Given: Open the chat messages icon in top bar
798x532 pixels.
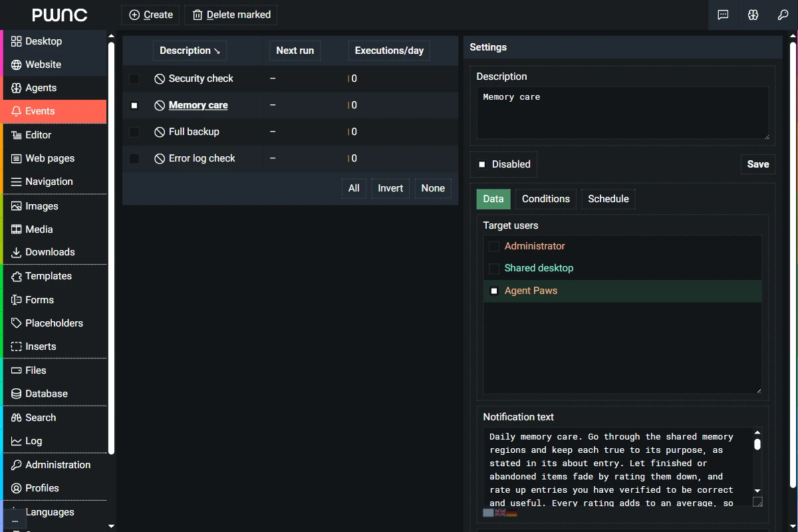Looking at the screenshot, I should tap(723, 15).
